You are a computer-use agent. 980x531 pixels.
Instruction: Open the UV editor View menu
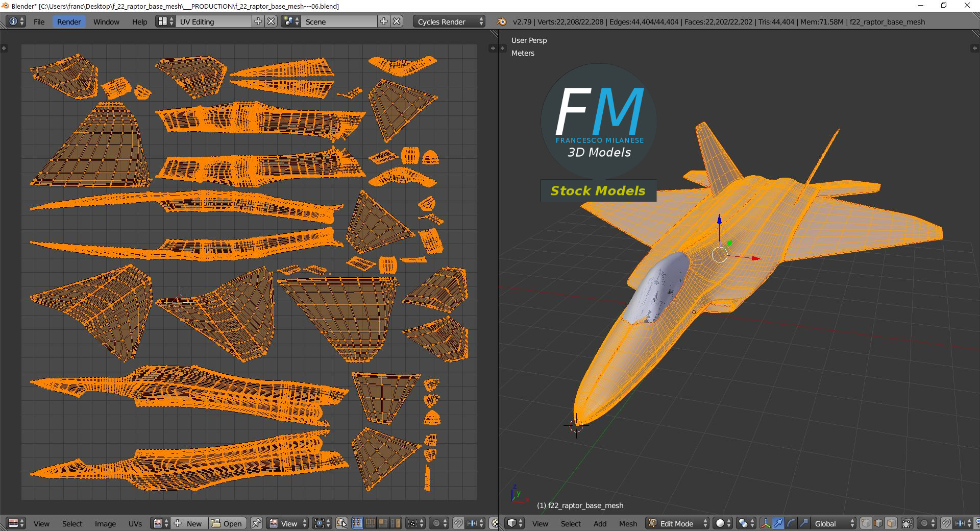click(x=41, y=523)
